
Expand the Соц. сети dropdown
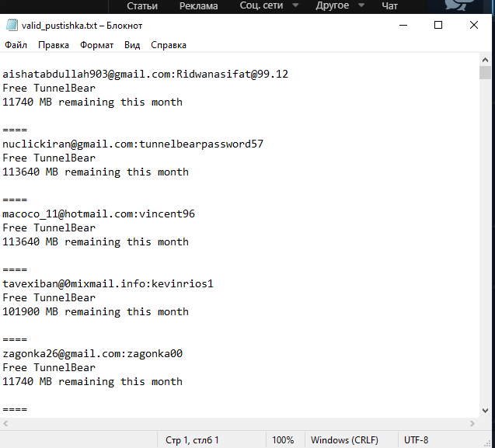pos(270,6)
